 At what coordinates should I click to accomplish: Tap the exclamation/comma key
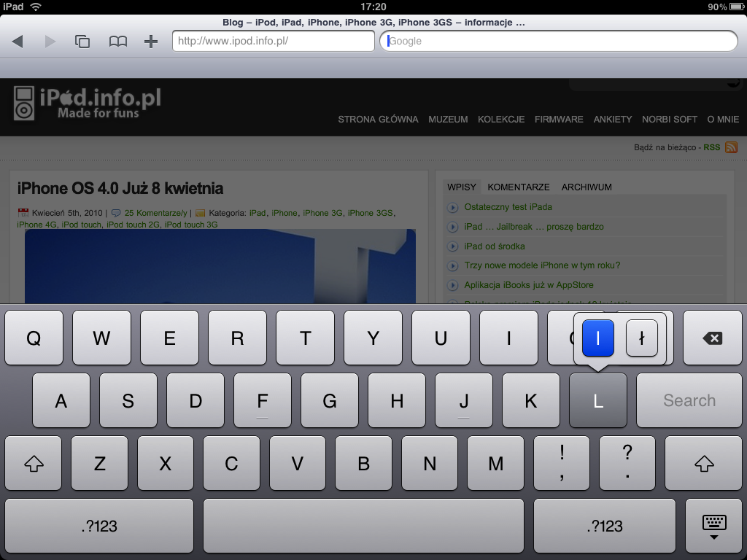pyautogui.click(x=562, y=463)
